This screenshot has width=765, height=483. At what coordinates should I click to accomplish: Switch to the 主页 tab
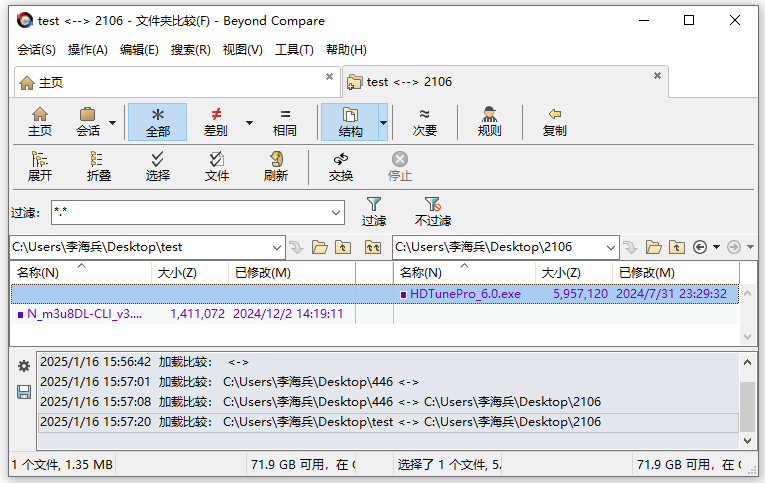52,82
